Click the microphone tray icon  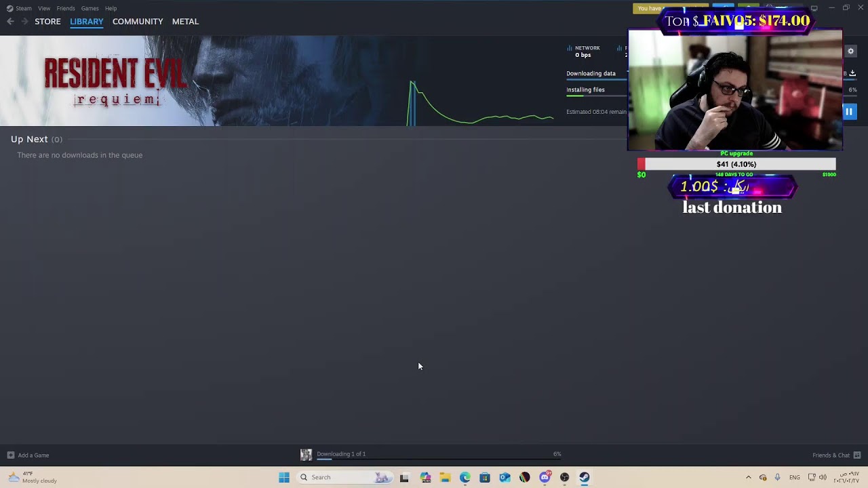tap(777, 477)
